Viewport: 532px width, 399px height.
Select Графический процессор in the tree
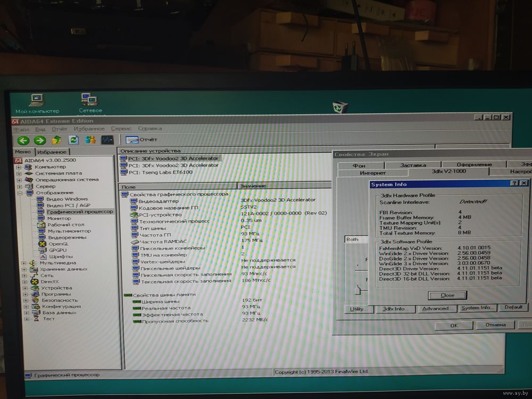point(80,212)
